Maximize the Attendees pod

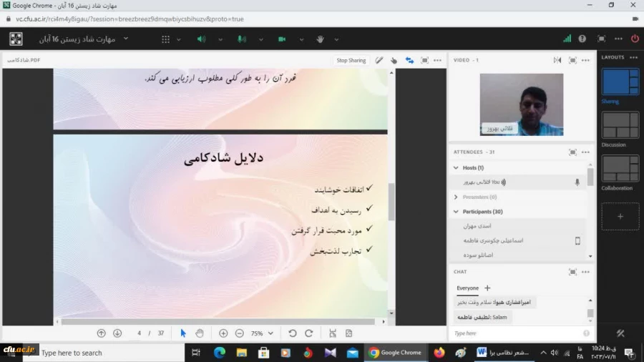[572, 152]
